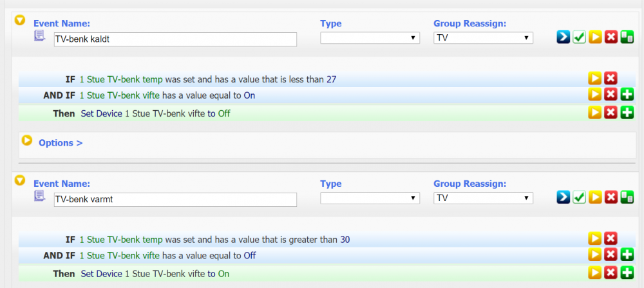
Task: Open Group Reassign dropdown for TV-benk varmt
Action: pos(483,198)
